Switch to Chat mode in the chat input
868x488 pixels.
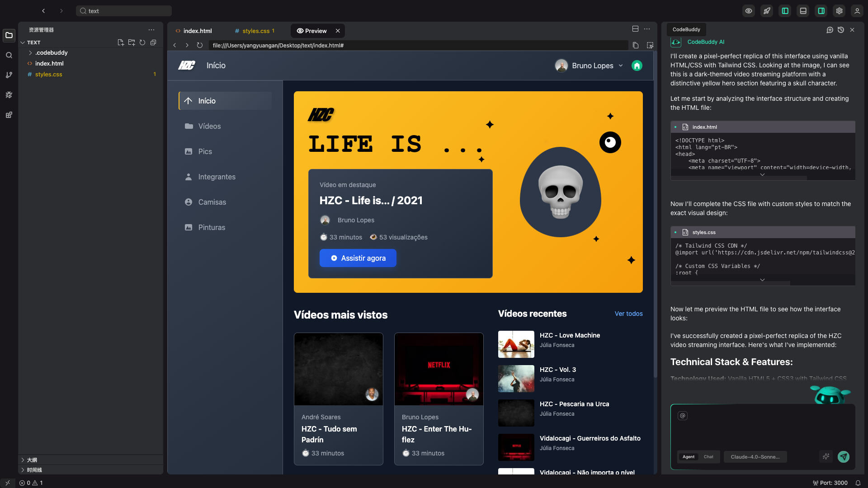708,457
